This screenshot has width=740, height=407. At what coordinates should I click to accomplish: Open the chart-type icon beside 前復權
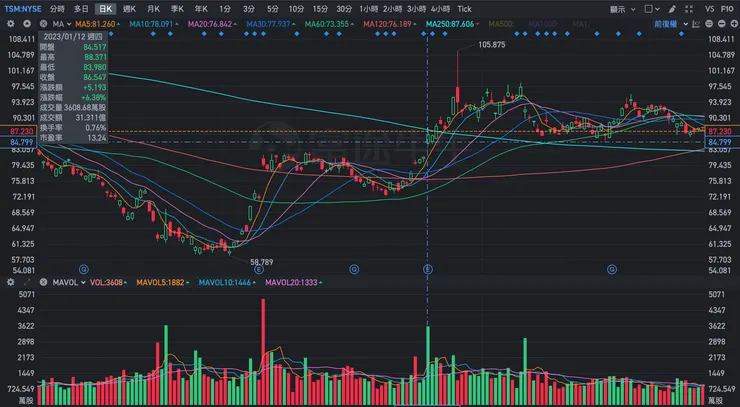coord(696,24)
